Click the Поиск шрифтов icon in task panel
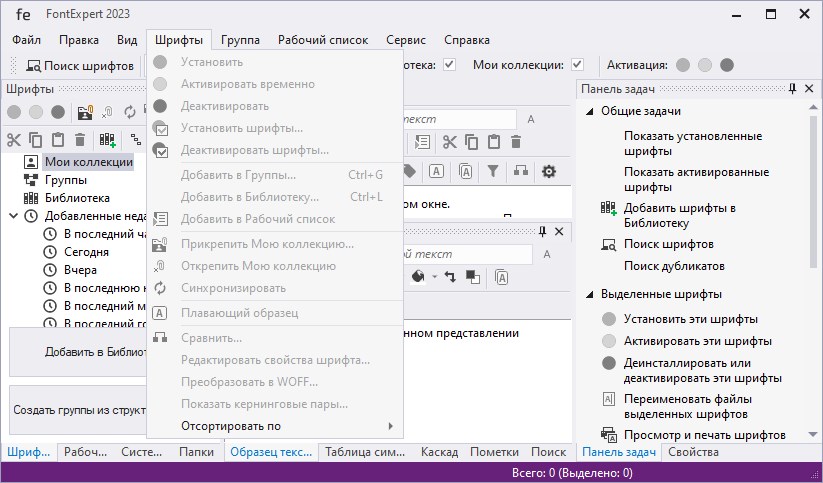Image resolution: width=823 pixels, height=483 pixels. pyautogui.click(x=608, y=245)
